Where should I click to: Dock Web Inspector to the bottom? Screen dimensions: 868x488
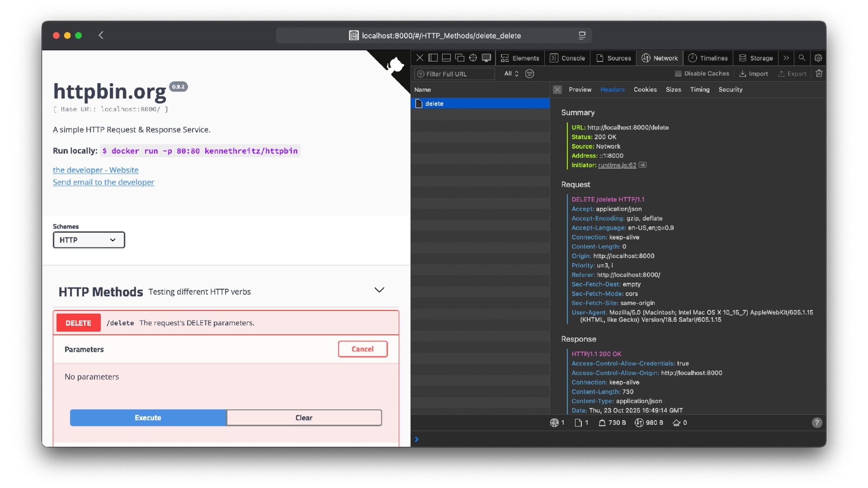tap(446, 58)
